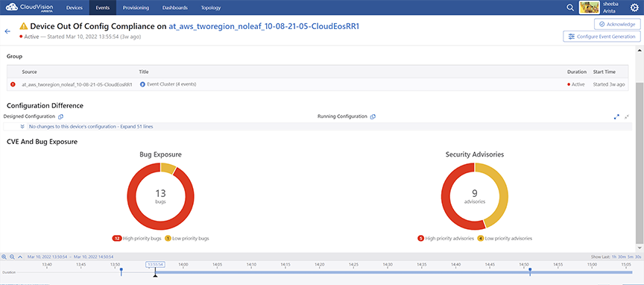Show last 30m on timeline

coord(622,257)
